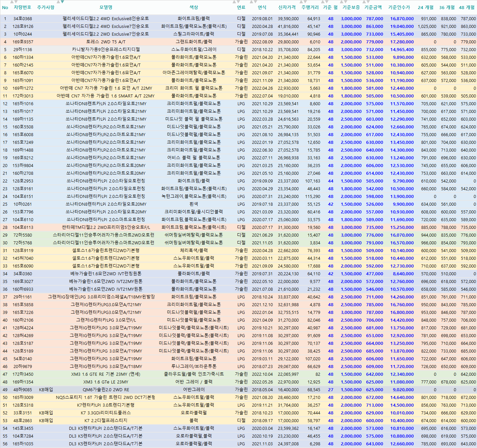Select the 기준인수가 column header

399,7
